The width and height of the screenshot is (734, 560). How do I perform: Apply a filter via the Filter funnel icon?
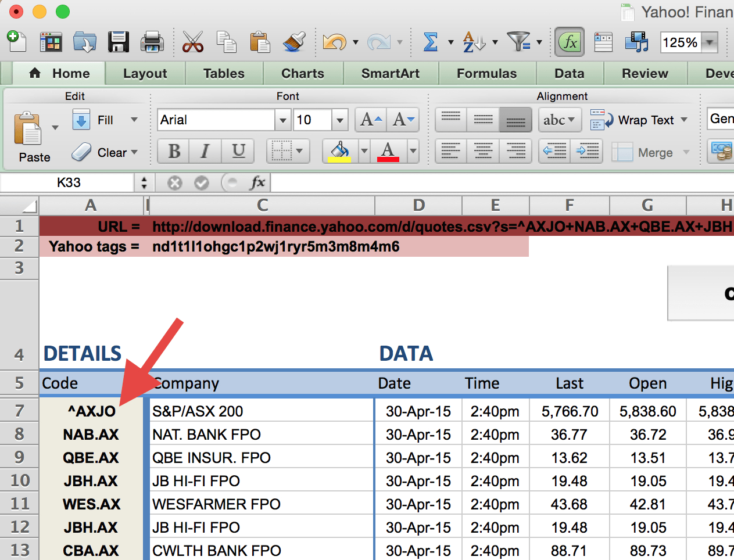click(519, 42)
